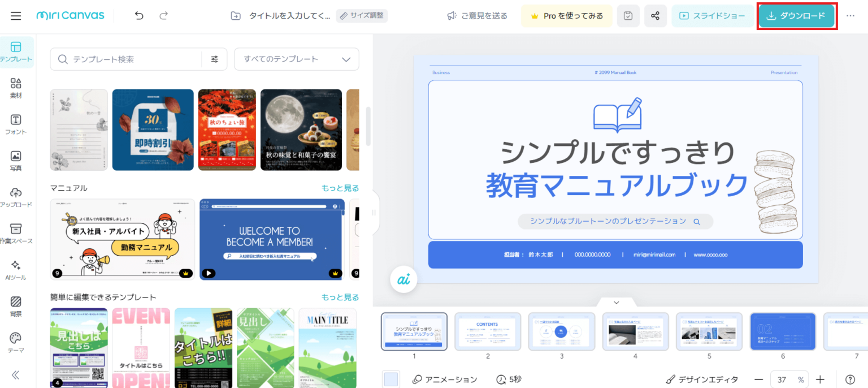Viewport: 868px width, 388px height.
Task: Click the light blue color swatch at bottom left
Action: 391,379
